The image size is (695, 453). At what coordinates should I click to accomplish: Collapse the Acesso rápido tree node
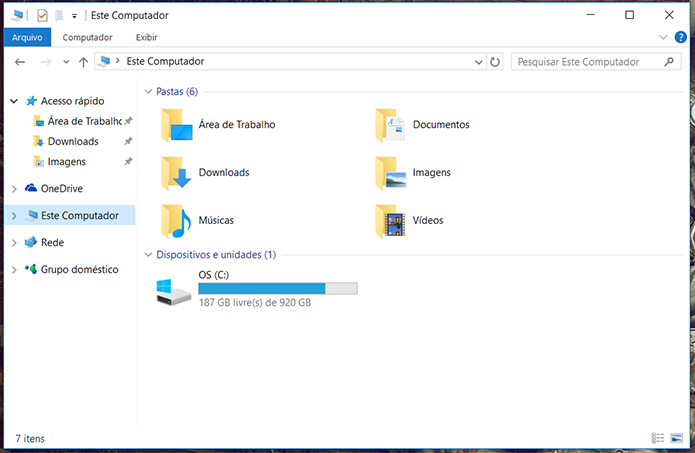point(14,102)
